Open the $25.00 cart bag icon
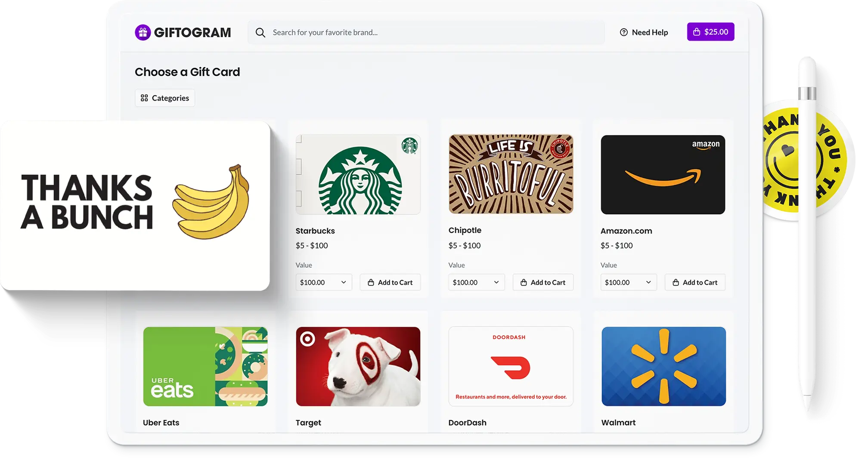 (x=696, y=32)
